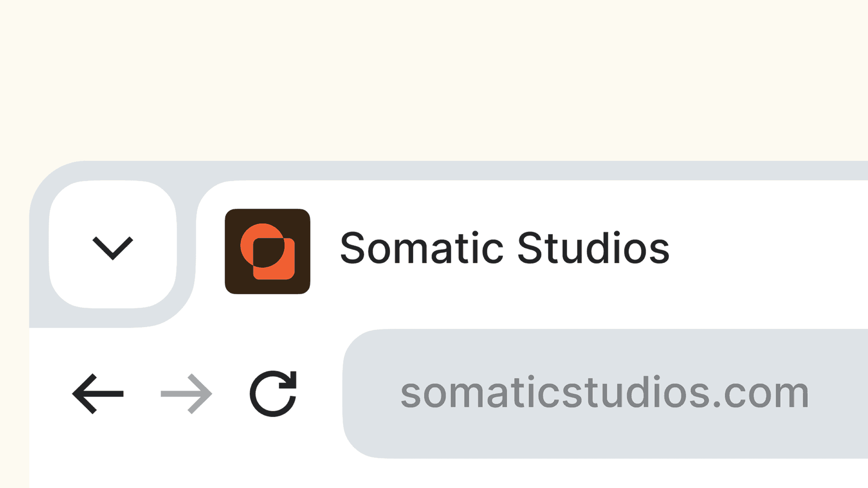Expand the tab list via down chevron
This screenshot has width=868, height=488.
(x=113, y=248)
